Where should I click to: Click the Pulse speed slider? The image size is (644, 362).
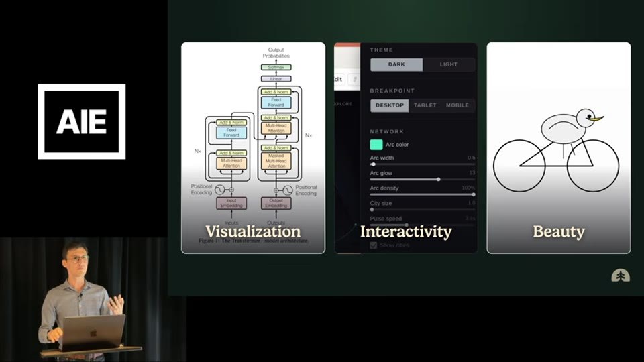[x=423, y=225]
